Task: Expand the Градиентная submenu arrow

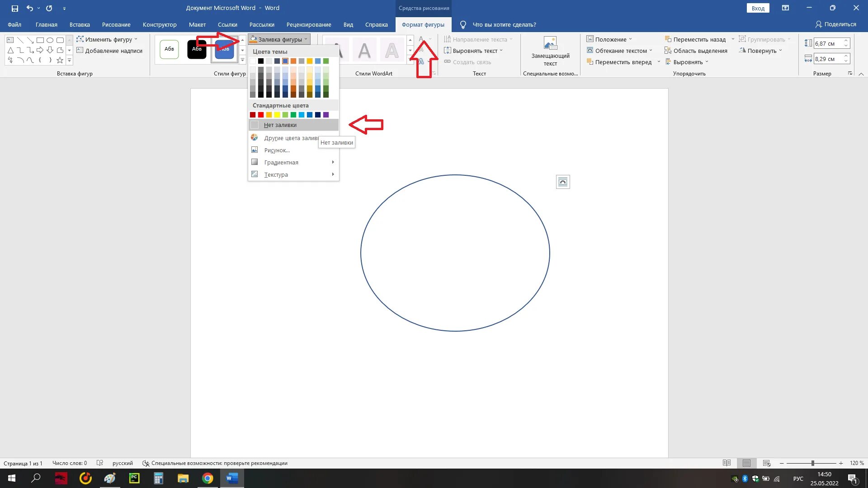Action: click(x=333, y=162)
